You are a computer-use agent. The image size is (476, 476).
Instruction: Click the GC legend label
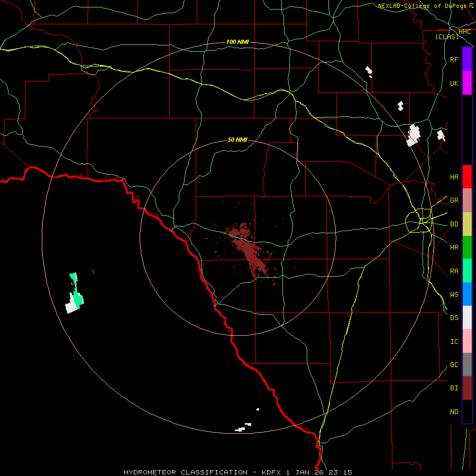pyautogui.click(x=454, y=365)
